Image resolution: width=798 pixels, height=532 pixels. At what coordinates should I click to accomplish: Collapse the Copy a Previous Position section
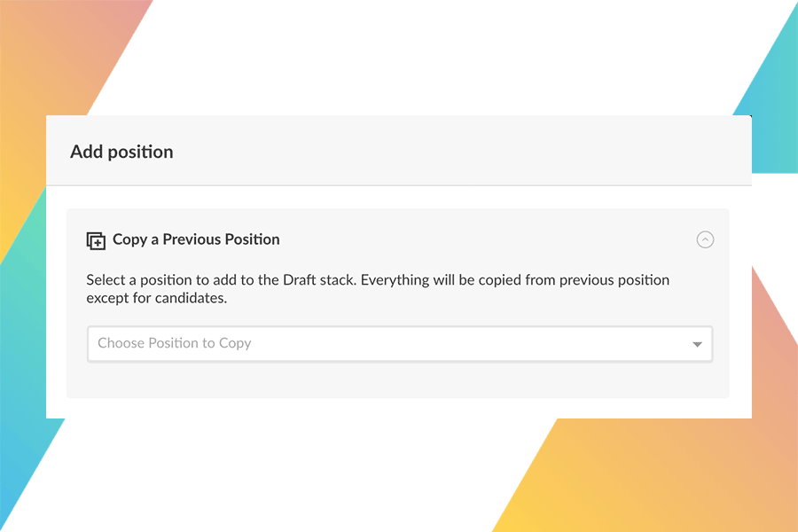tap(706, 239)
